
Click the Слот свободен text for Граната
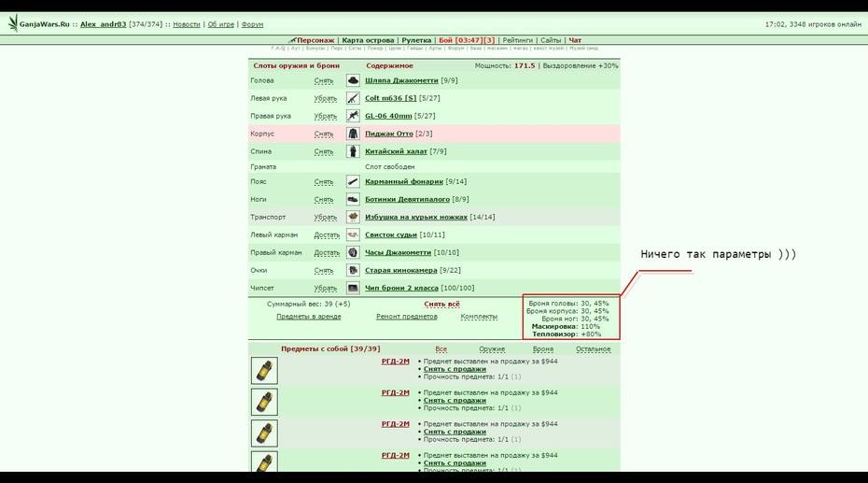coord(390,166)
